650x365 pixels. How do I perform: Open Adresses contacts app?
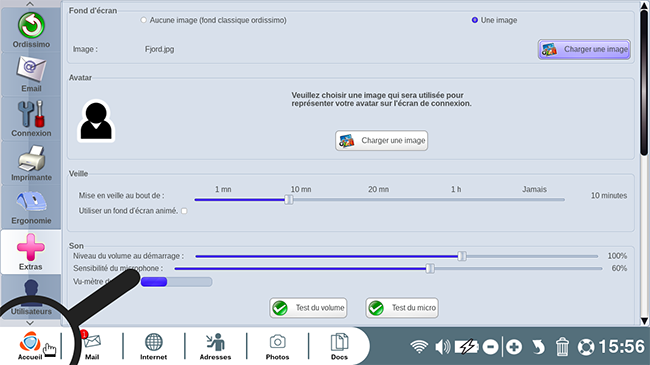tap(215, 346)
